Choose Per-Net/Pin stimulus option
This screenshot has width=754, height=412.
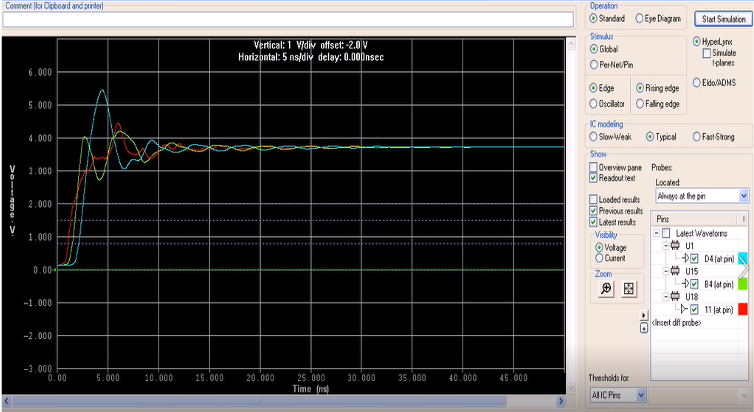click(x=594, y=64)
